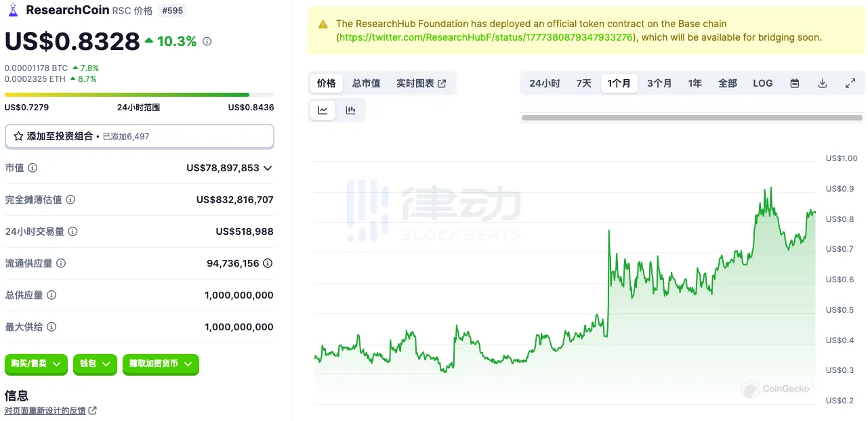Open the calendar date-range picker icon
This screenshot has height=421, width=868.
tap(794, 83)
